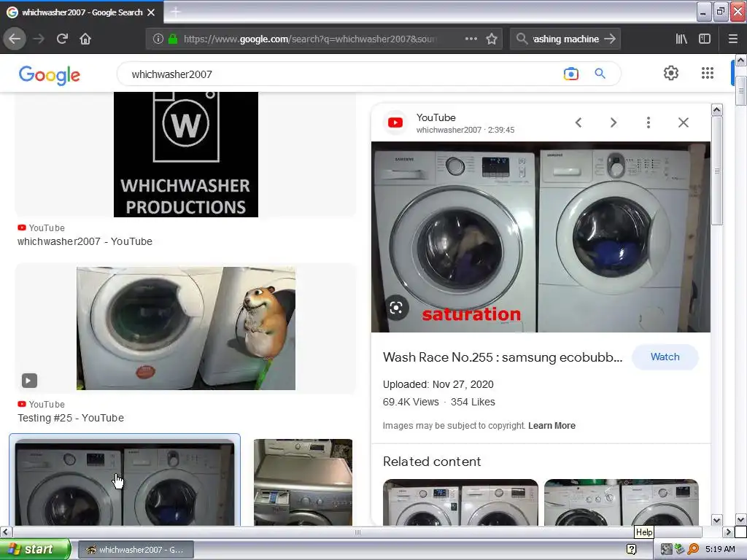
Task: Click horizontal scrollbar left arrow
Action: tap(5, 532)
